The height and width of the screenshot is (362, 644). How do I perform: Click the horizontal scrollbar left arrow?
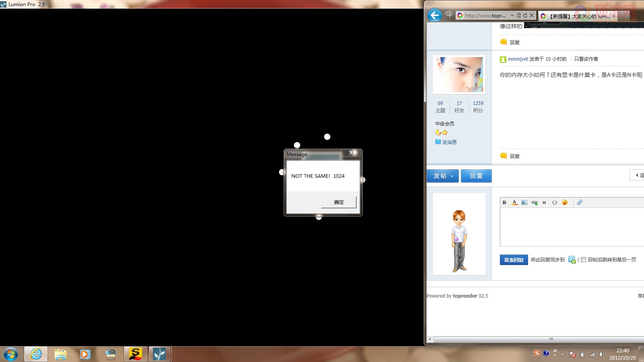pyautogui.click(x=430, y=339)
